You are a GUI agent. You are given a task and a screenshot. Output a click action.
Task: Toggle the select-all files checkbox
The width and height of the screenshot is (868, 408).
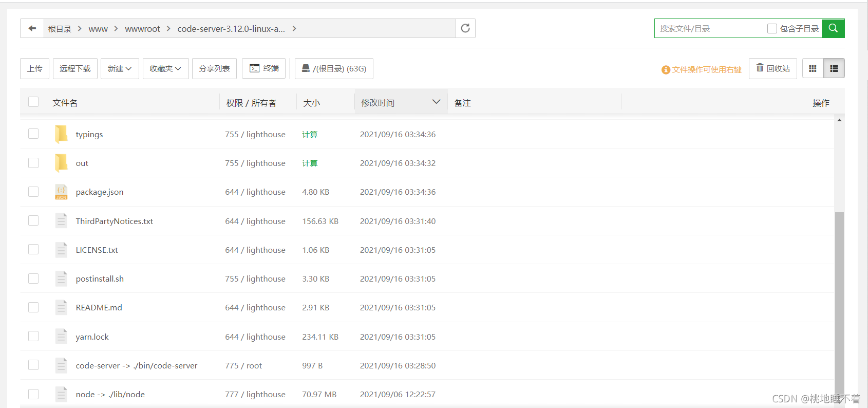tap(33, 102)
